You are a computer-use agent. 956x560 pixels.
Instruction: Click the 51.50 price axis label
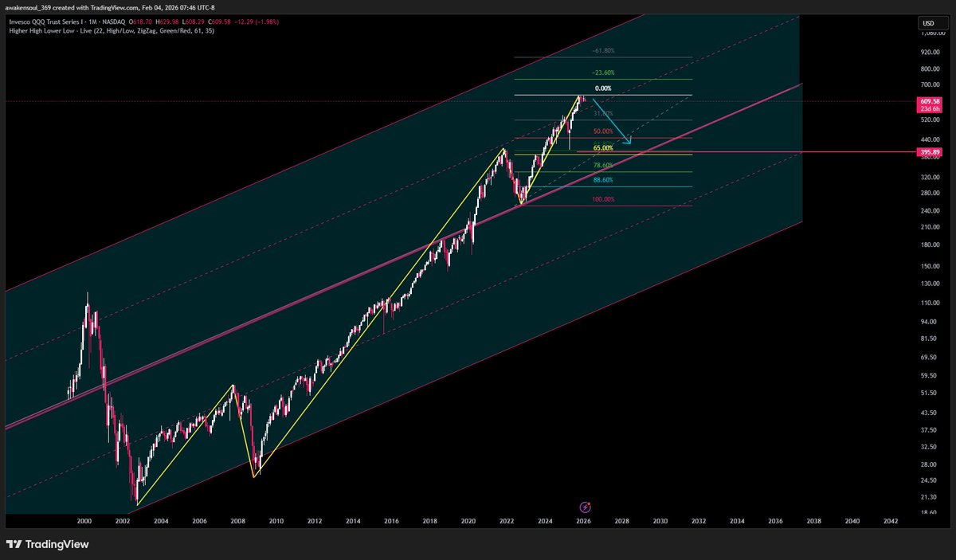coord(931,393)
